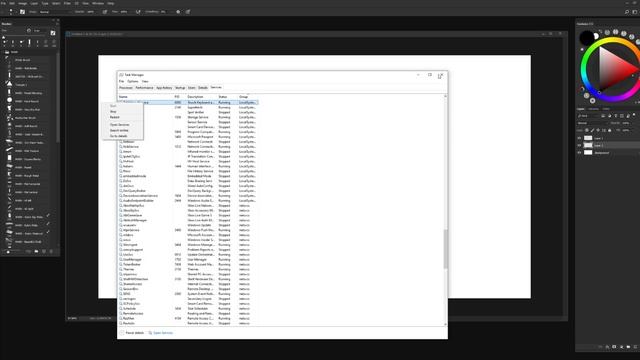Open Photoshop's Window menu
The height and width of the screenshot is (360, 640).
(x=98, y=3)
